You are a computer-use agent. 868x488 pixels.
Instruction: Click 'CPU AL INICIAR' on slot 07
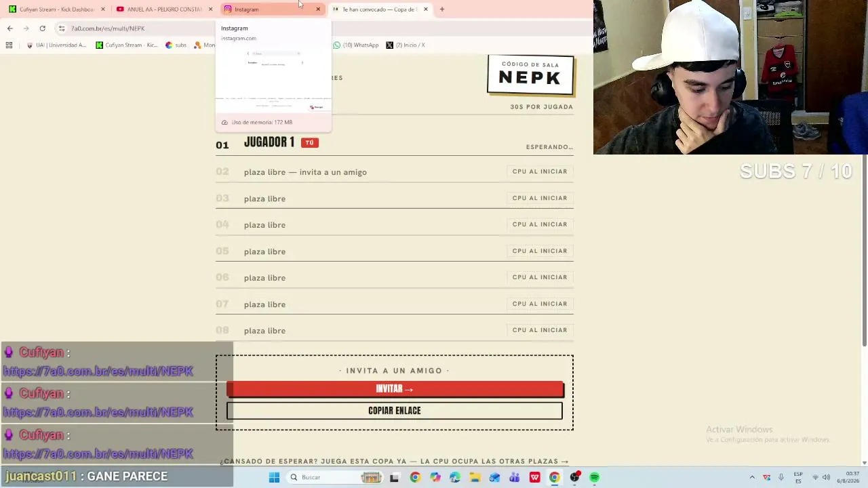[540, 304]
